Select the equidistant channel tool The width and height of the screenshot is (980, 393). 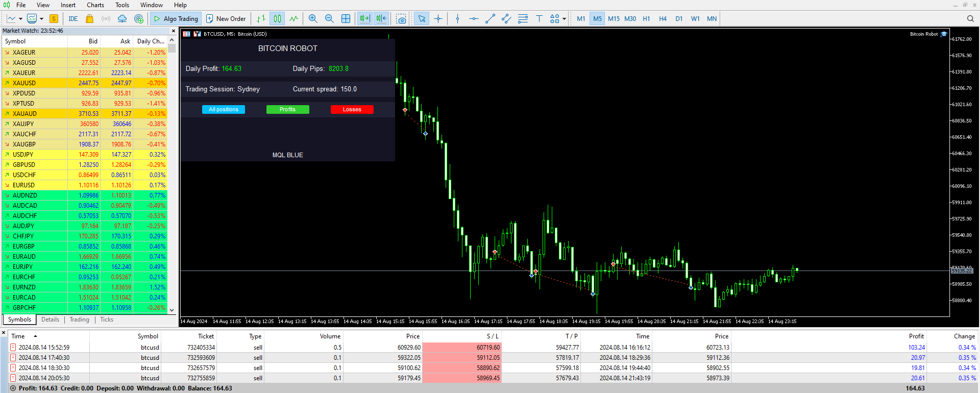[506, 19]
